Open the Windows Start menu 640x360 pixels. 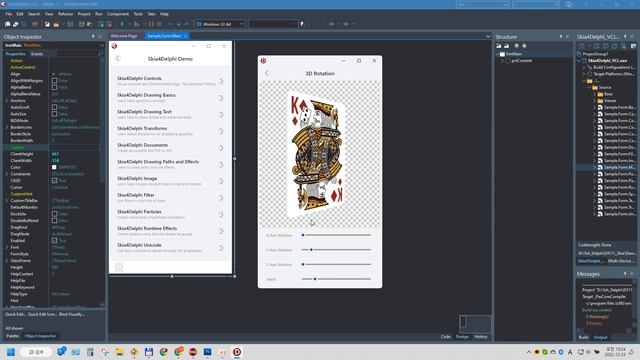click(11, 352)
